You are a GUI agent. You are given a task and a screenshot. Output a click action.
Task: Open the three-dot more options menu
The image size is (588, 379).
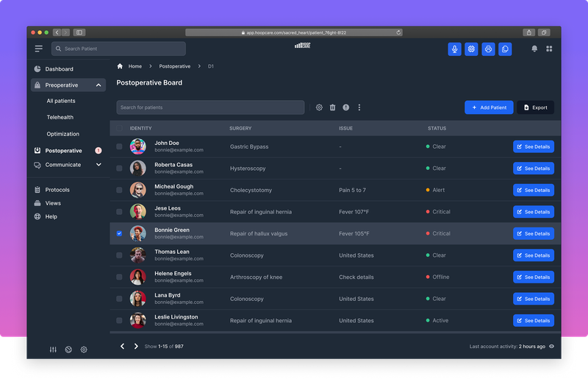tap(359, 107)
